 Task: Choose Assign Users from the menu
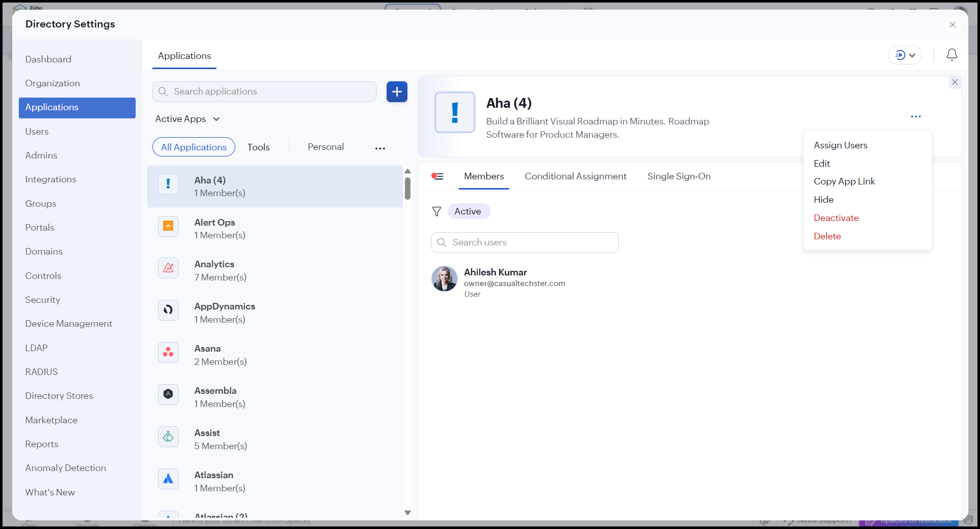pos(840,145)
